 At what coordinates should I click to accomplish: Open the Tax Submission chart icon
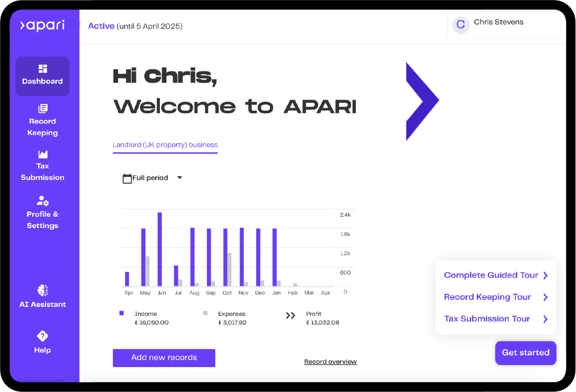(x=43, y=154)
